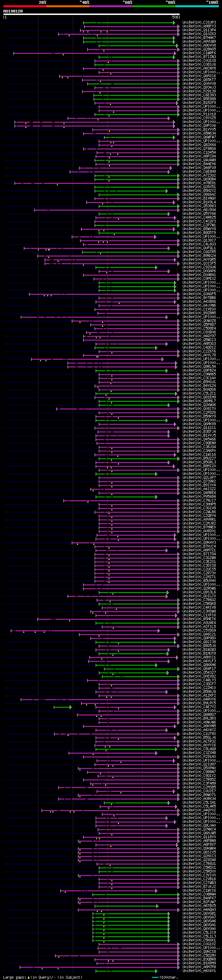The height and width of the screenshot is (980, 222).
Task: Select the UniRef100_C1D454 label
Action: click(x=199, y=153)
